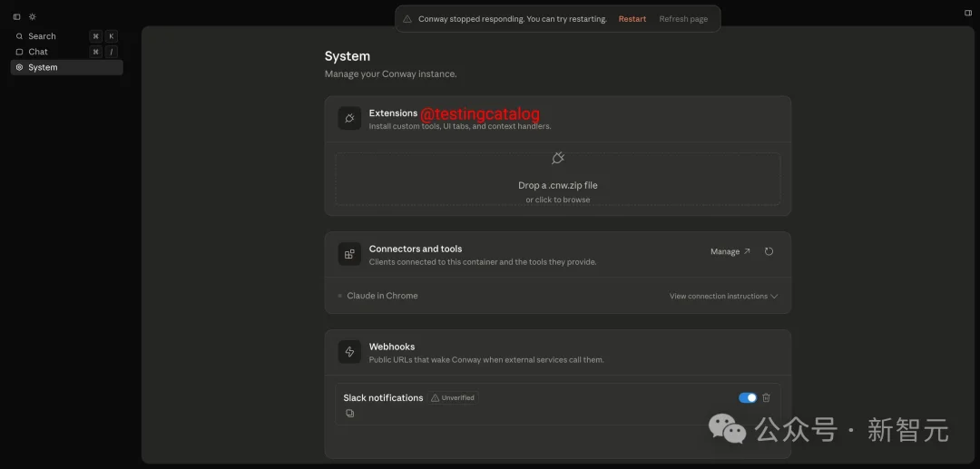Viewport: 980px width, 469px height.
Task: Switch theme with the sun icon
Action: pyautogui.click(x=33, y=16)
